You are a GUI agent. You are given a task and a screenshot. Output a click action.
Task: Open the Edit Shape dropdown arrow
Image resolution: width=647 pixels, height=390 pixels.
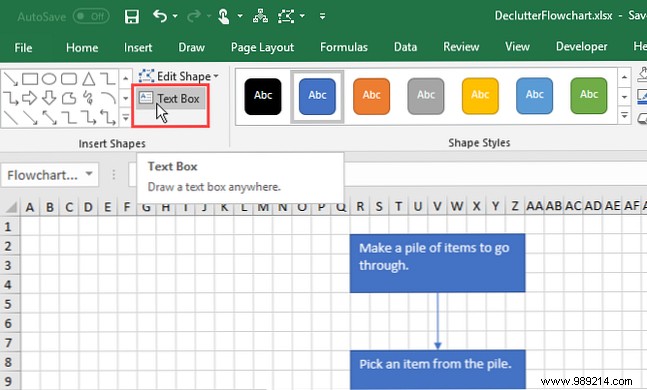coord(216,76)
